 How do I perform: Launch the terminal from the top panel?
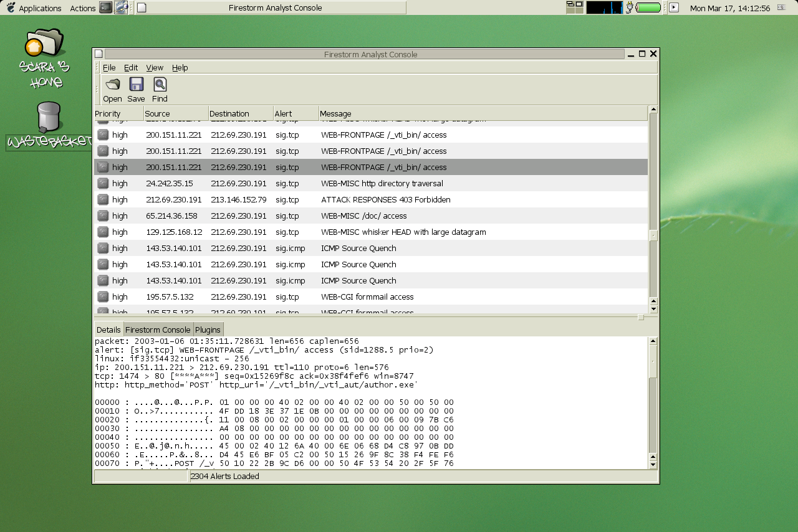click(106, 7)
